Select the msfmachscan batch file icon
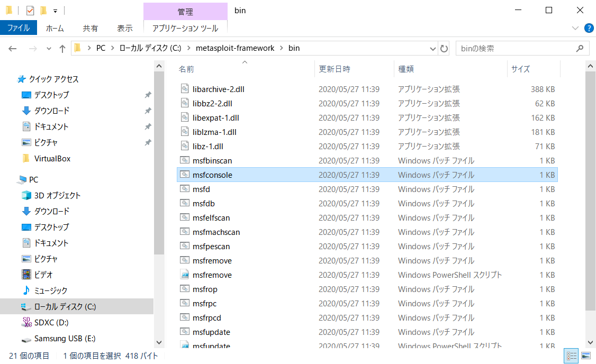This screenshot has height=364, width=596. click(x=185, y=232)
